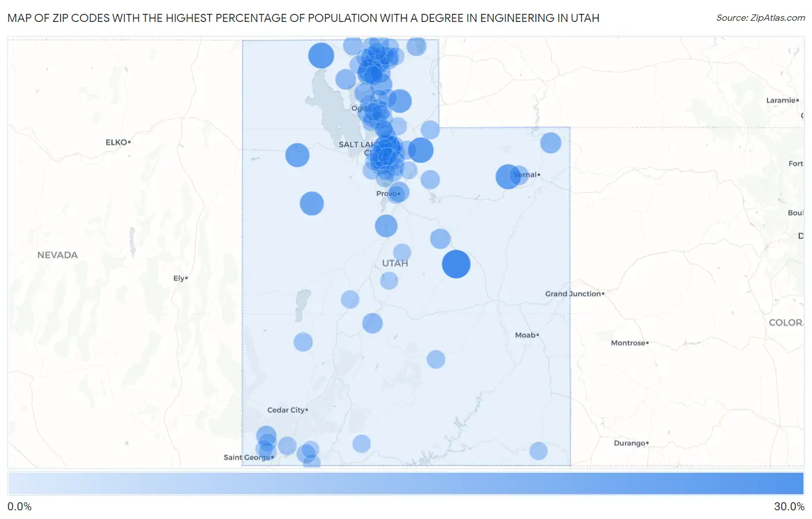This screenshot has height=519, width=812.
Task: Click the Provo city label
Action: (388, 193)
